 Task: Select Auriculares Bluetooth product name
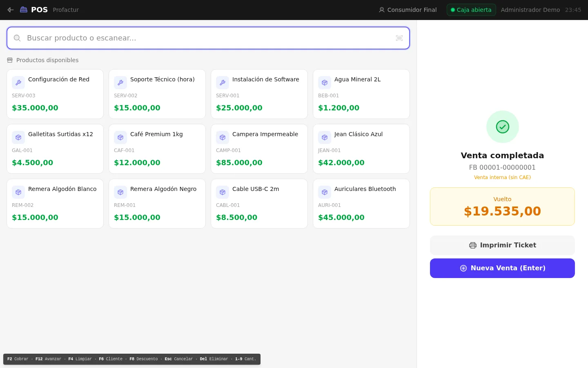coord(365,189)
